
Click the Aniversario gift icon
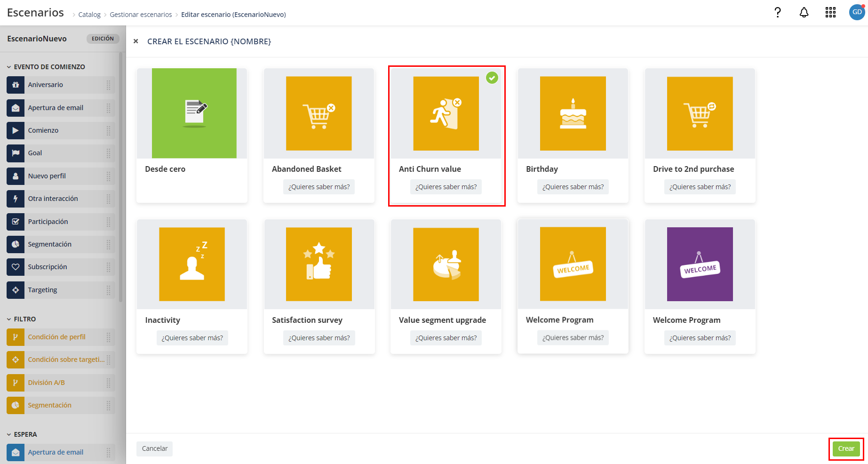point(16,85)
